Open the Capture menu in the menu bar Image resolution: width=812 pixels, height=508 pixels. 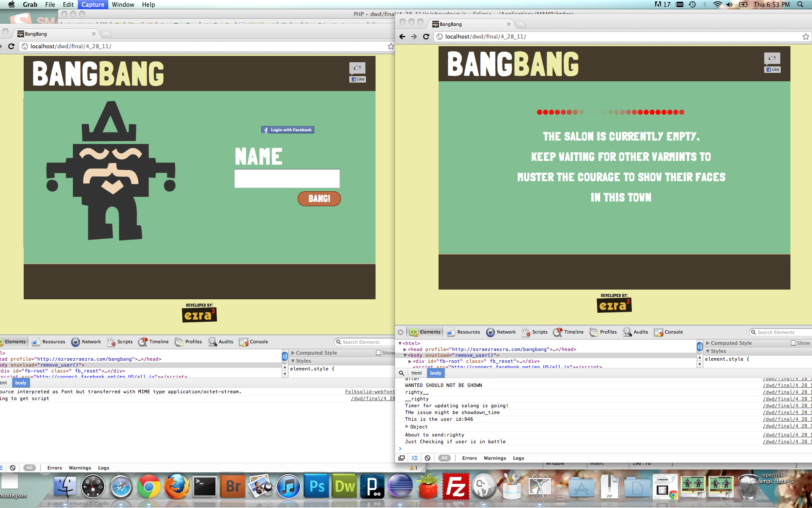tap(93, 4)
